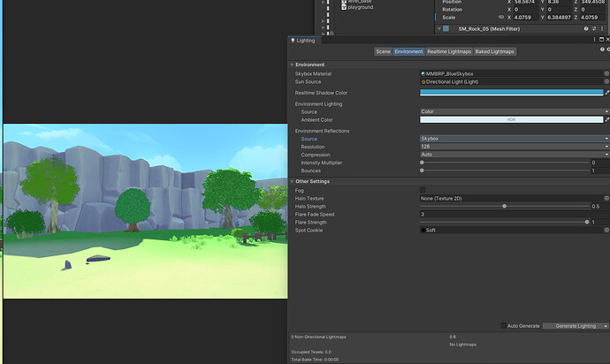Viewport: 610px width, 364px height.
Task: Click 'Occupied Texels: 0.0' text
Action: 311,352
